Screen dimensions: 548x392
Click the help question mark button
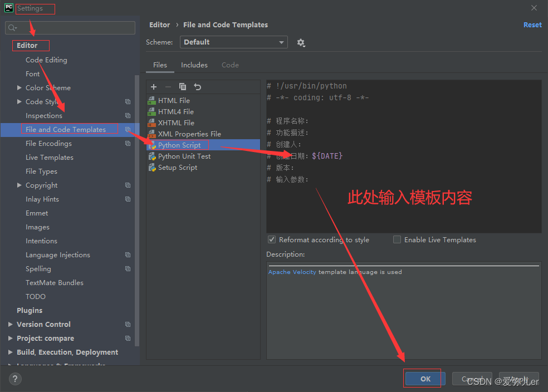pyautogui.click(x=15, y=379)
